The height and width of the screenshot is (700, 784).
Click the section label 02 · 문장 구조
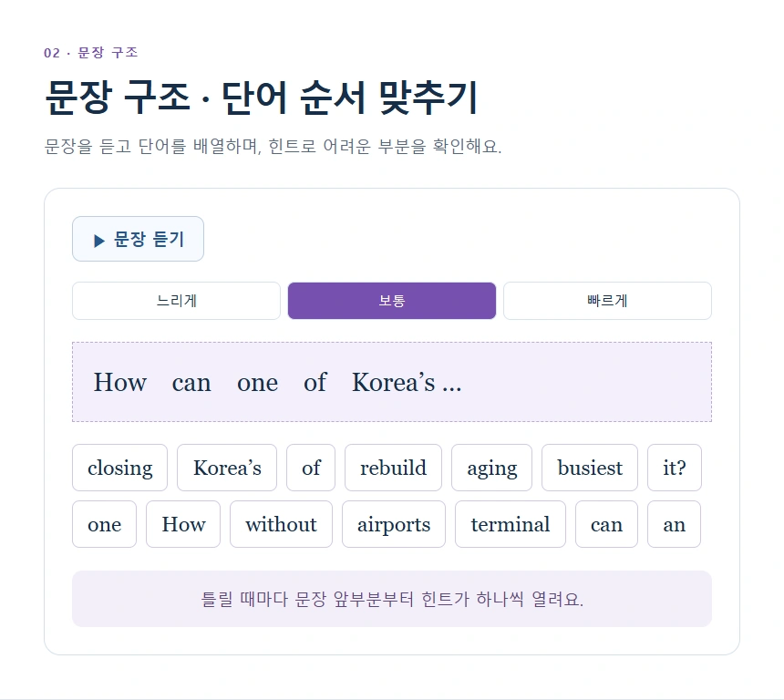pyautogui.click(x=90, y=53)
